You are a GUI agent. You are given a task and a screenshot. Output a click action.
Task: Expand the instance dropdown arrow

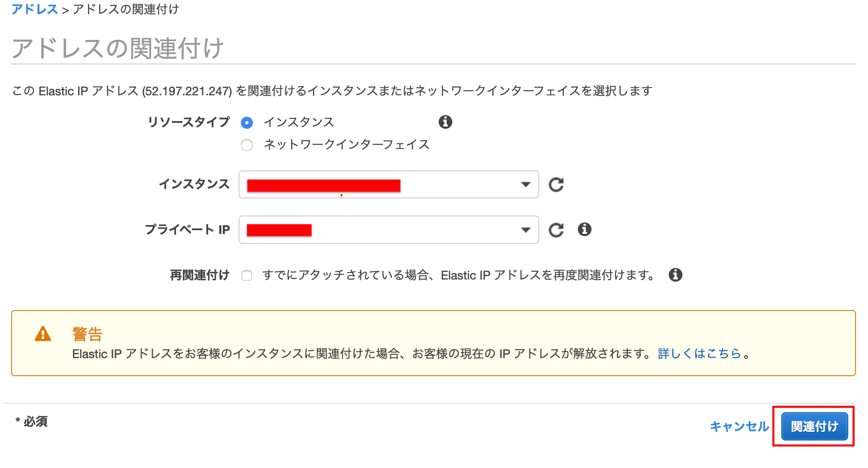pyautogui.click(x=525, y=185)
